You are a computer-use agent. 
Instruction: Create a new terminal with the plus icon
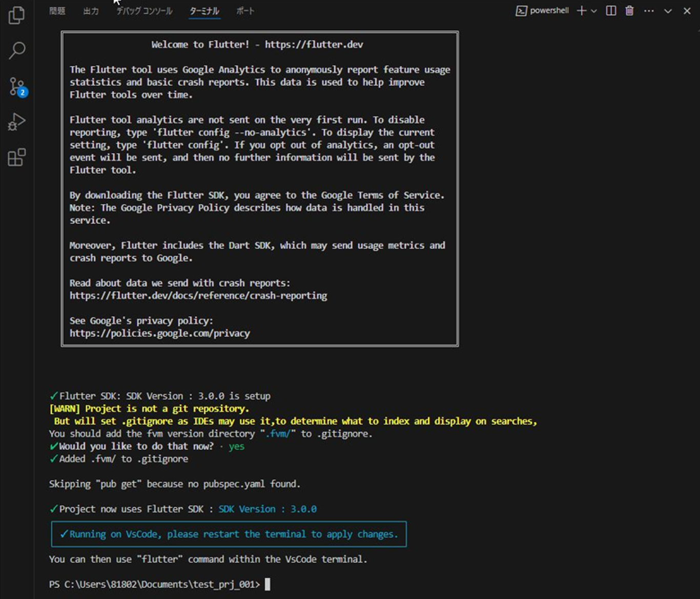pyautogui.click(x=581, y=11)
